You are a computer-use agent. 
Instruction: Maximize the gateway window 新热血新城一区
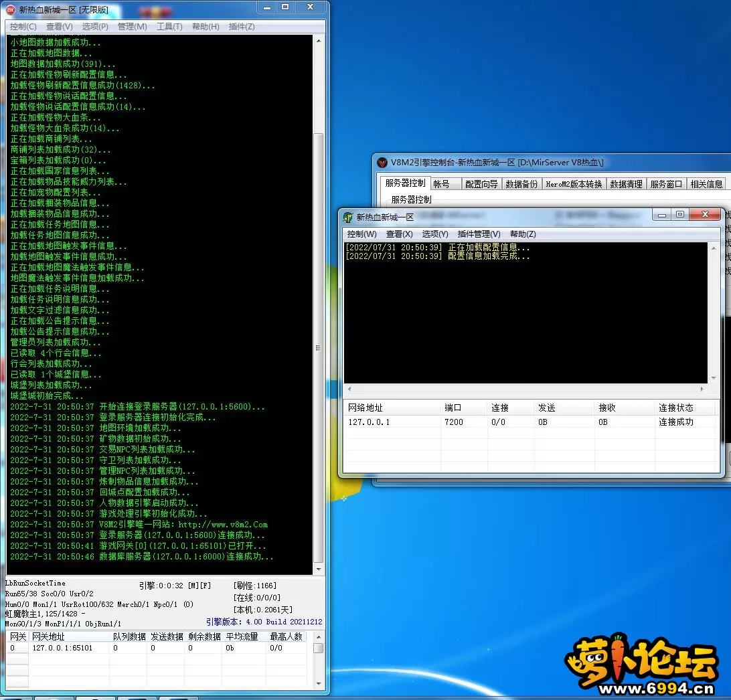[679, 215]
